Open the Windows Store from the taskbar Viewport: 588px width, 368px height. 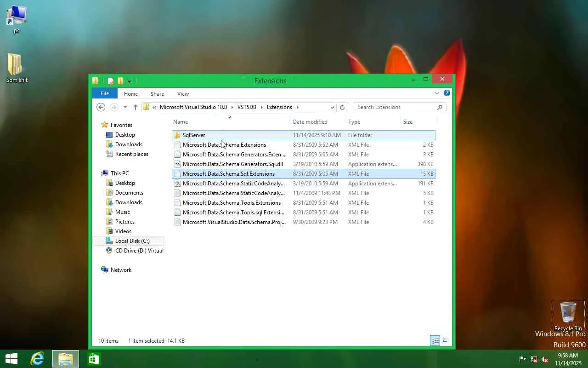pos(94,359)
